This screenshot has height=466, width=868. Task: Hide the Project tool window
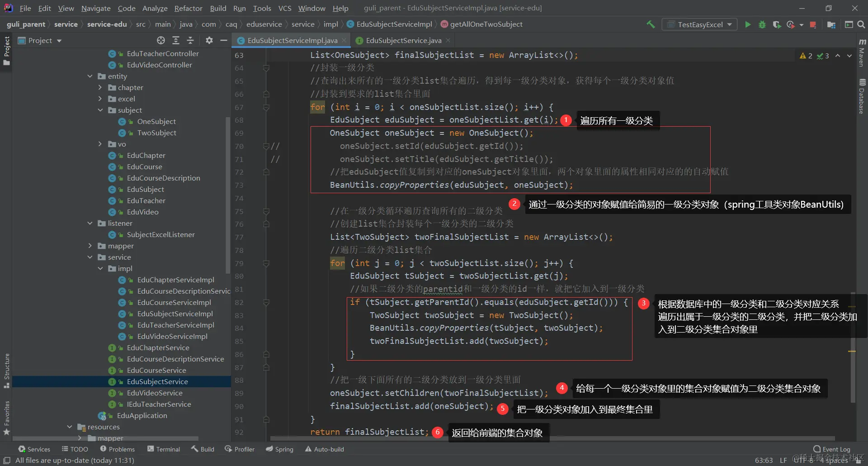[223, 40]
